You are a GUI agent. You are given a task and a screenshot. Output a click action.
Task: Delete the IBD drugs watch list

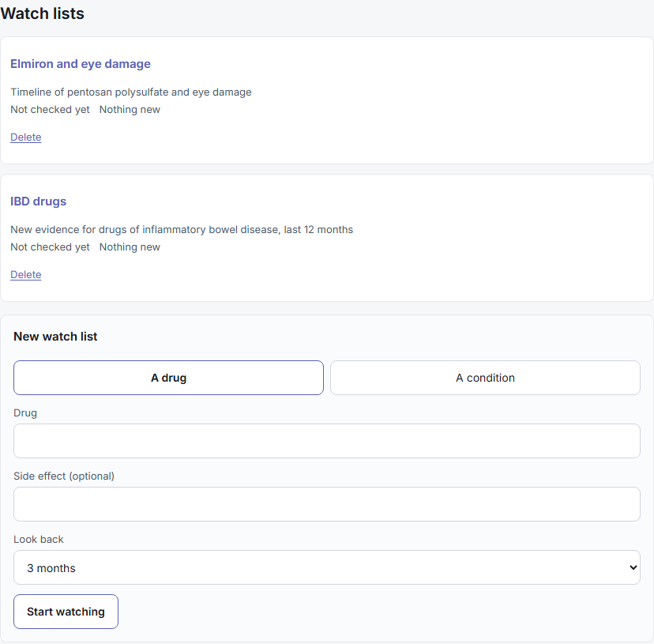(26, 275)
